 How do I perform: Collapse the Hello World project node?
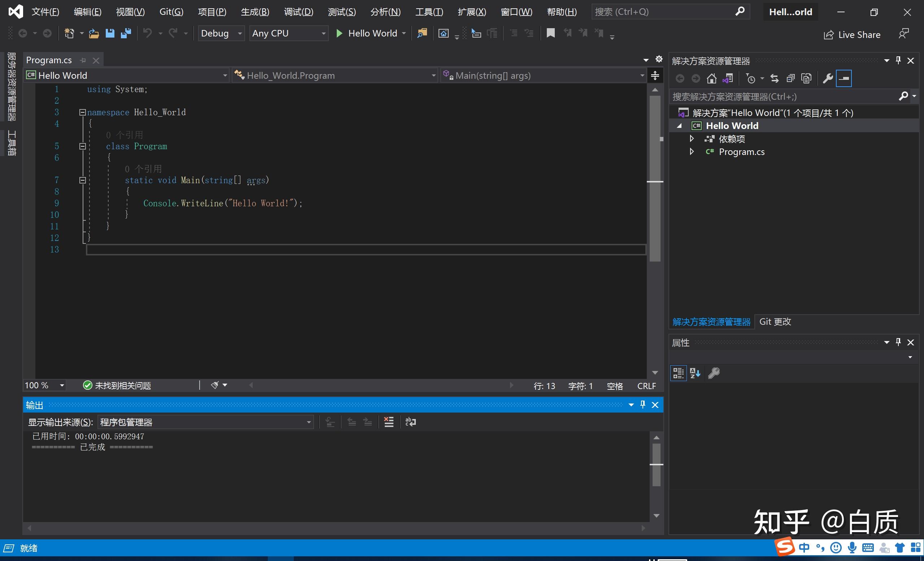pos(680,126)
